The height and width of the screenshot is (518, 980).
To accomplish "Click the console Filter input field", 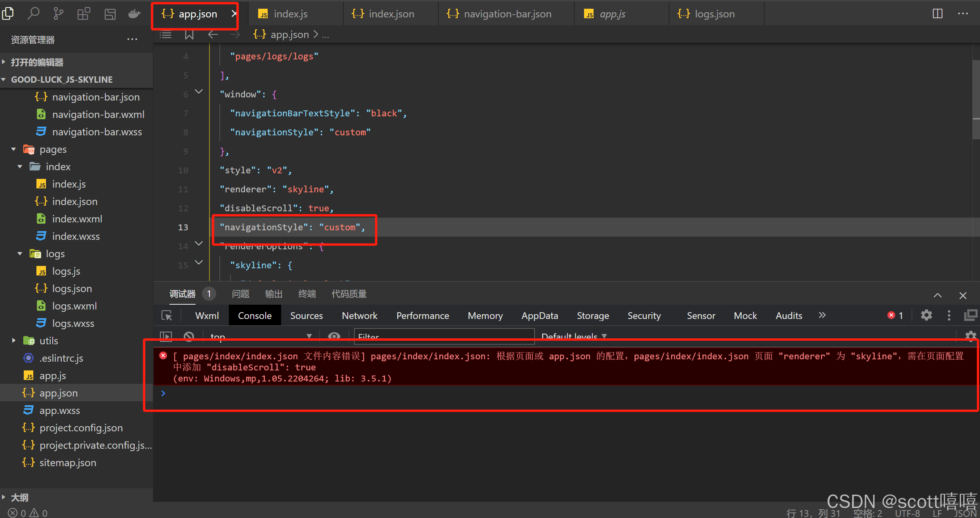I will click(444, 336).
